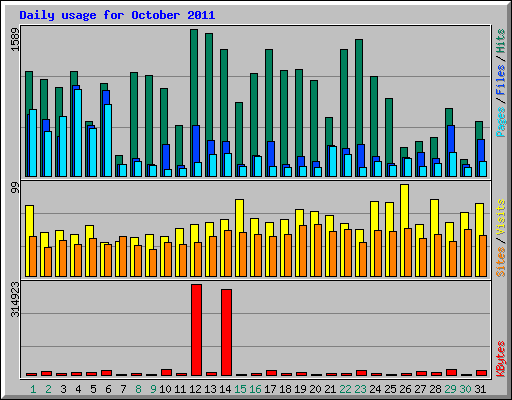Click day 20 on the x-axis
The width and height of the screenshot is (512, 400).
coord(315,389)
